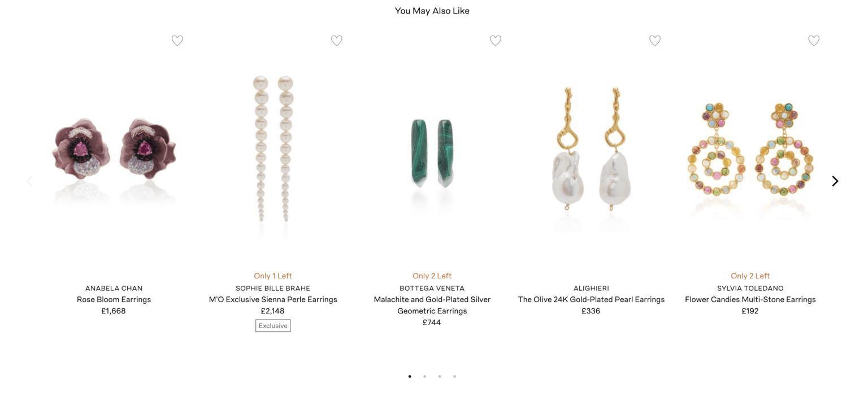
Task: Click the green malachite earrings image
Action: (x=432, y=152)
